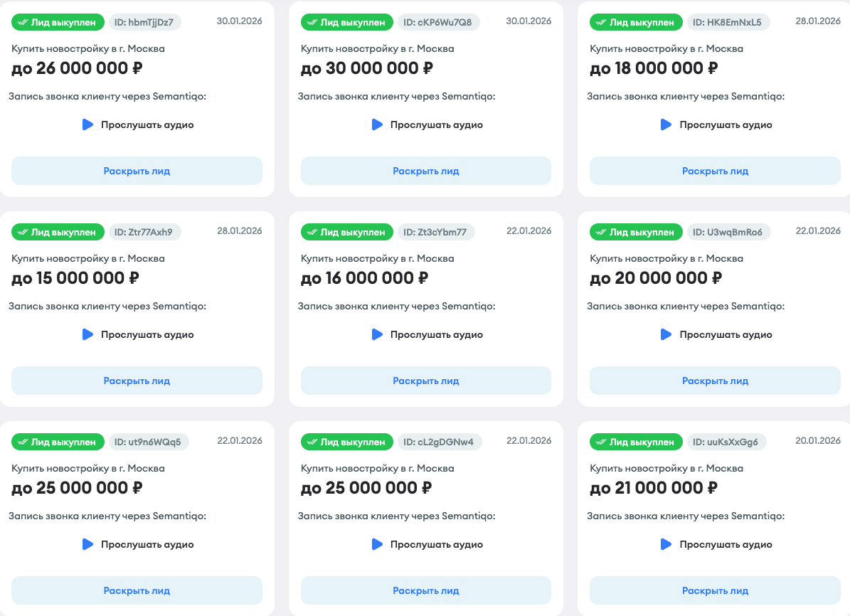Reveal the lead with budget 30 000 000 ₽

coord(425,171)
